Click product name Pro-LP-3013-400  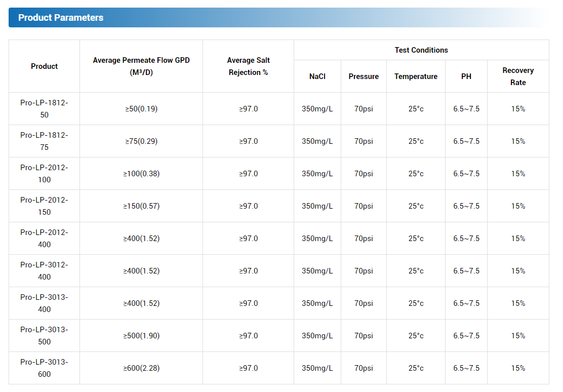point(44,303)
